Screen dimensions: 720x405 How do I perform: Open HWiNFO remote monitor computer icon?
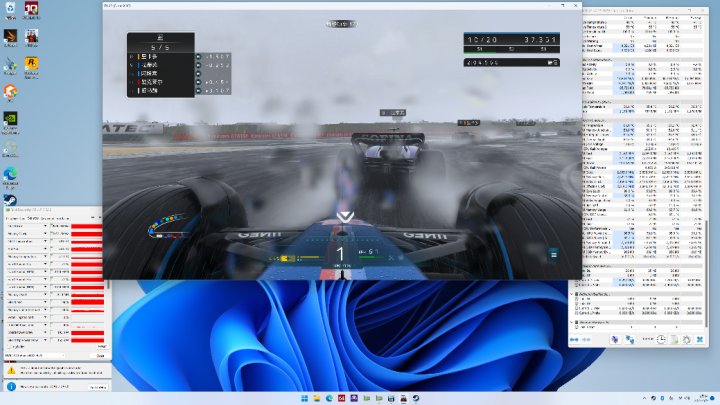614,339
